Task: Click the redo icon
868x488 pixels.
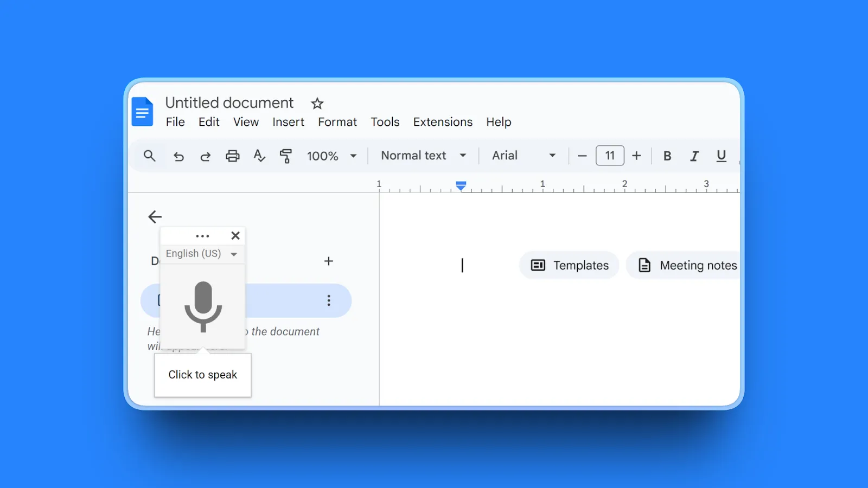Action: tap(206, 156)
